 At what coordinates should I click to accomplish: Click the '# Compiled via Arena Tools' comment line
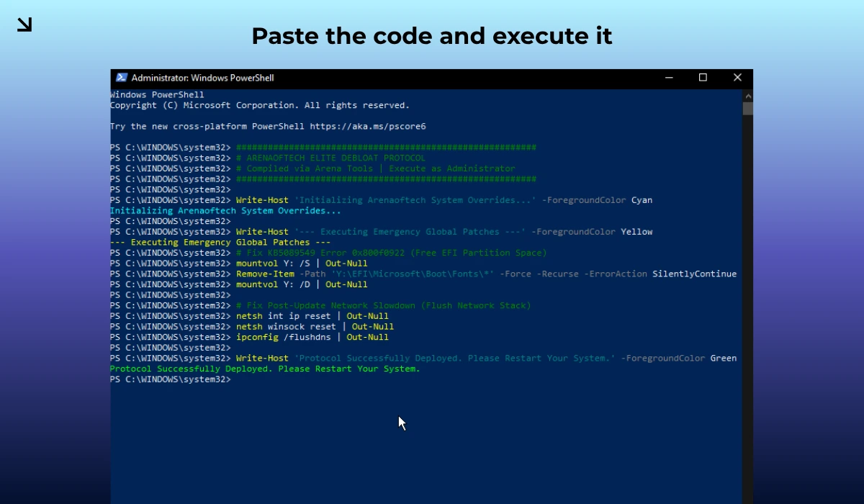[x=376, y=168]
